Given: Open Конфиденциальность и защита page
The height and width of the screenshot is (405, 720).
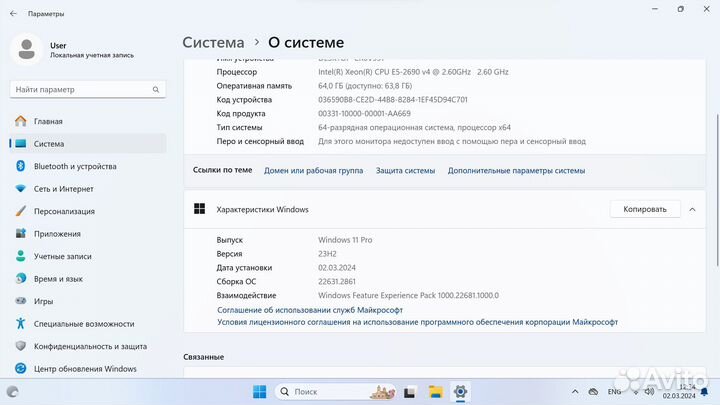Looking at the screenshot, I should click(90, 346).
